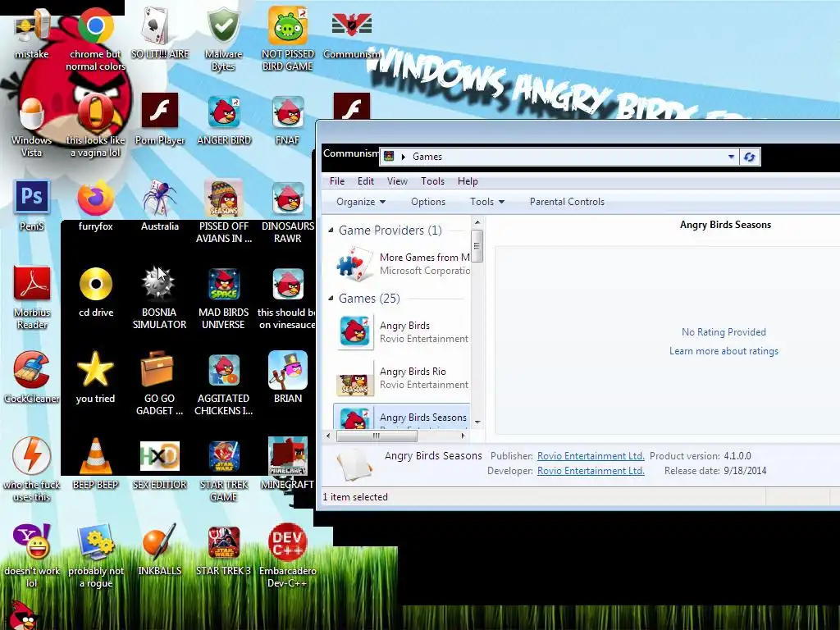The image size is (840, 630).
Task: Launch 'AGGITATED CHICKENS I...' icon
Action: [223, 383]
